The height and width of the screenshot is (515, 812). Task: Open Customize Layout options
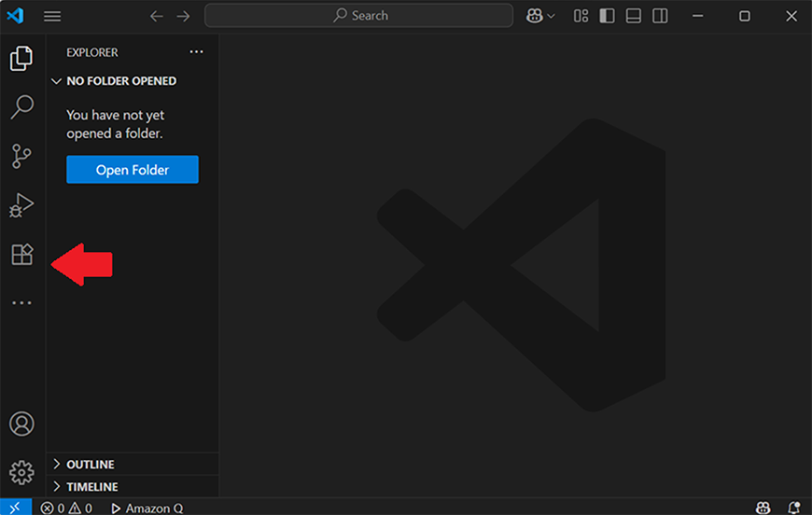(x=581, y=16)
